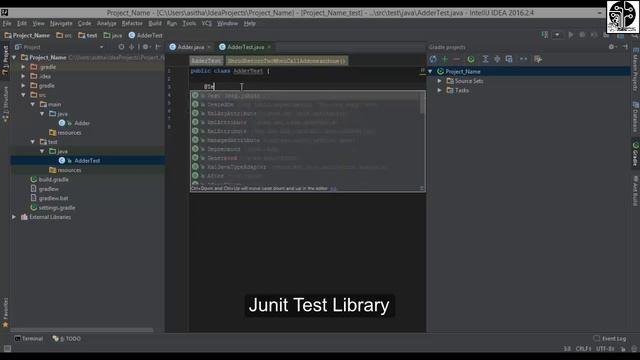Choose Deprecated completion suggestion
640x360 pixels.
(305, 149)
